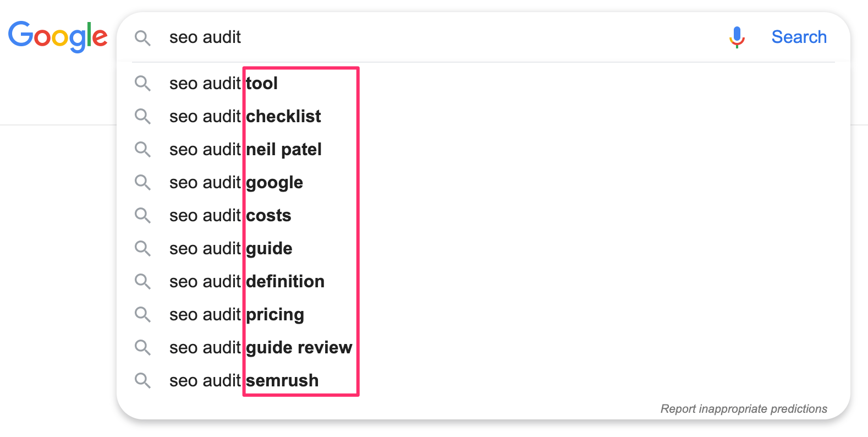This screenshot has height=437, width=868.
Task: Click magnifier icon beside 'seo audit checklist'
Action: [x=142, y=117]
